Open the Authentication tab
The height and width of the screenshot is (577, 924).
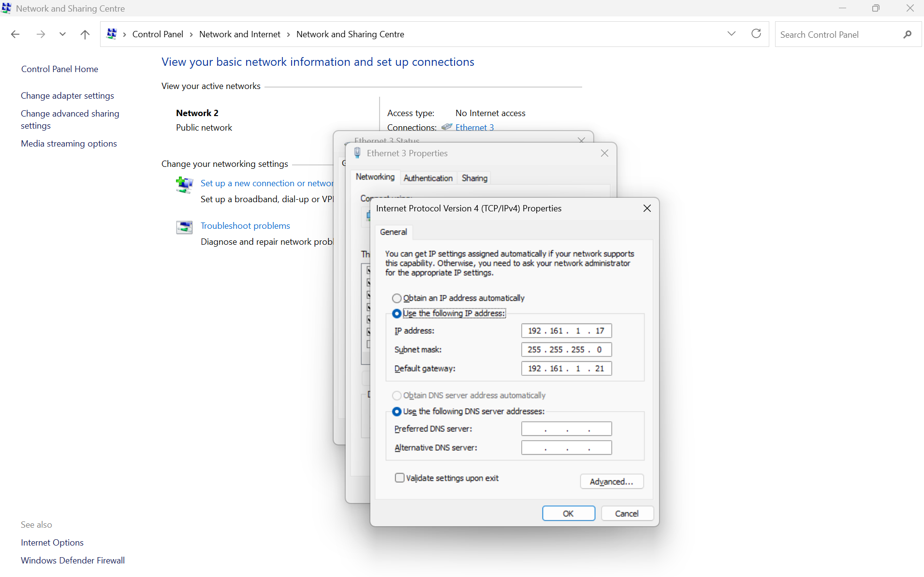[x=427, y=178]
